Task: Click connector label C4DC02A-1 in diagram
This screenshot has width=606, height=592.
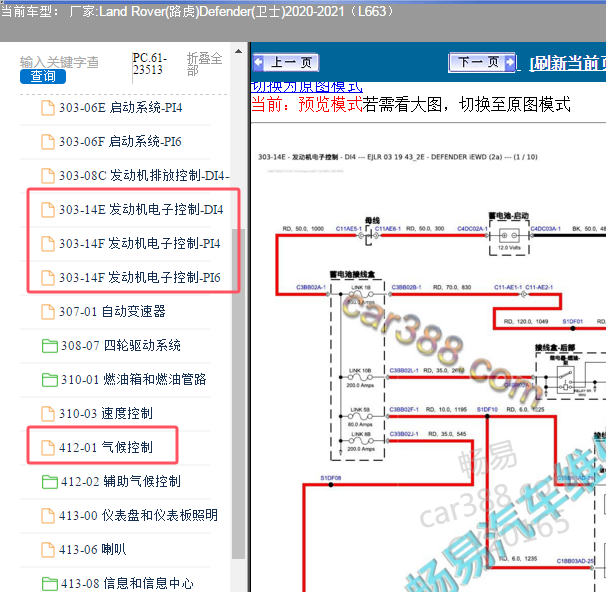Action: tap(472, 229)
